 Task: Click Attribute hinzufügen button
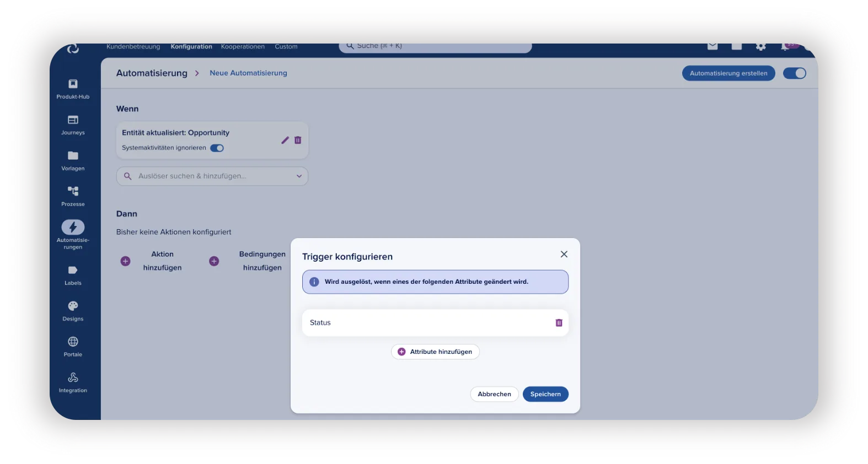435,352
